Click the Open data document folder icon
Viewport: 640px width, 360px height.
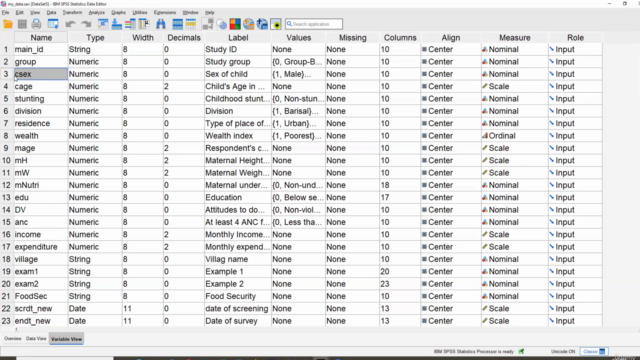click(x=8, y=24)
